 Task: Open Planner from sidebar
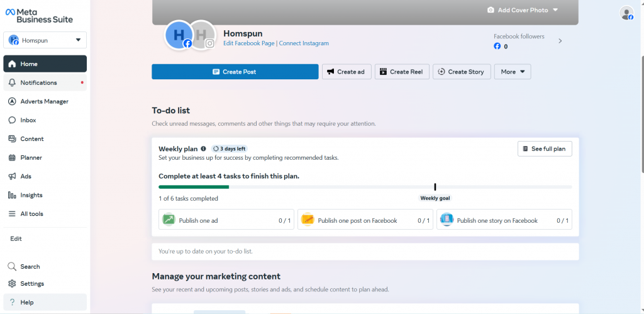[x=45, y=158]
